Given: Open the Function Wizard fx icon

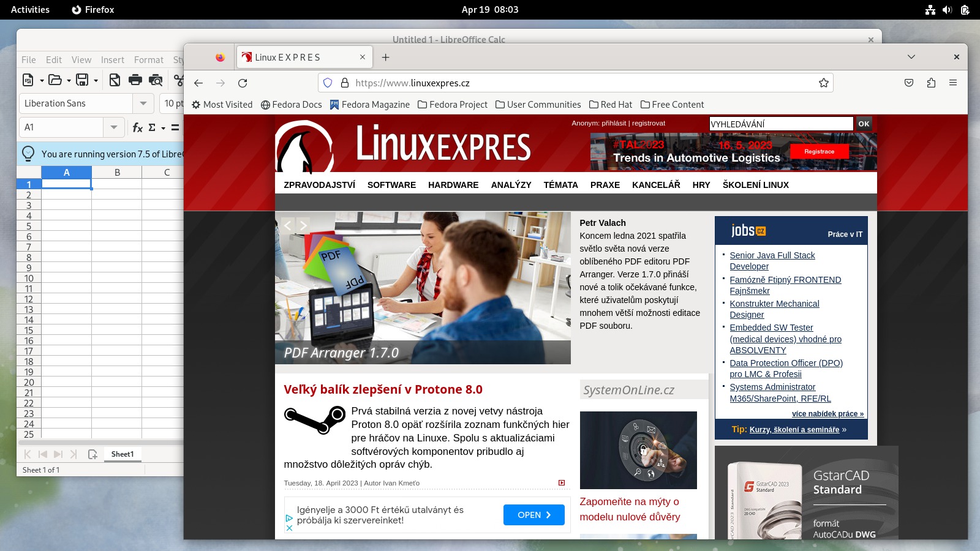Looking at the screenshot, I should (x=138, y=127).
